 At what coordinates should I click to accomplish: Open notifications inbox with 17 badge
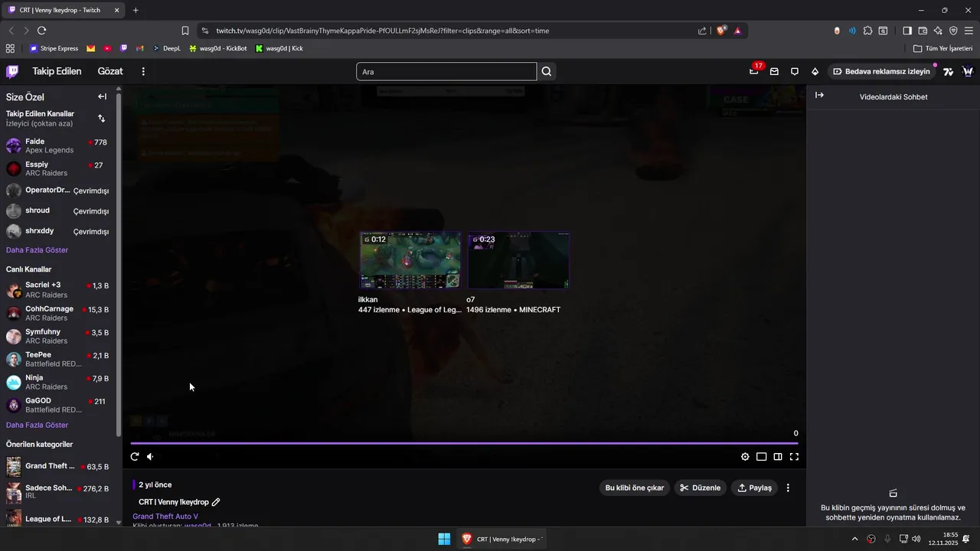tap(754, 71)
